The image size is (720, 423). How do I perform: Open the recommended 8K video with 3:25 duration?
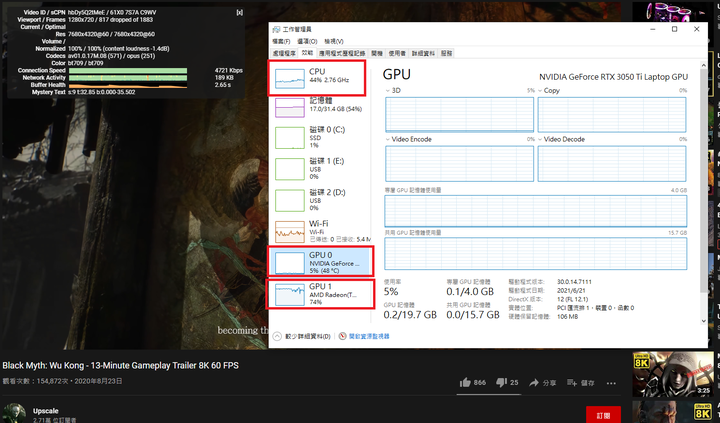(x=673, y=374)
